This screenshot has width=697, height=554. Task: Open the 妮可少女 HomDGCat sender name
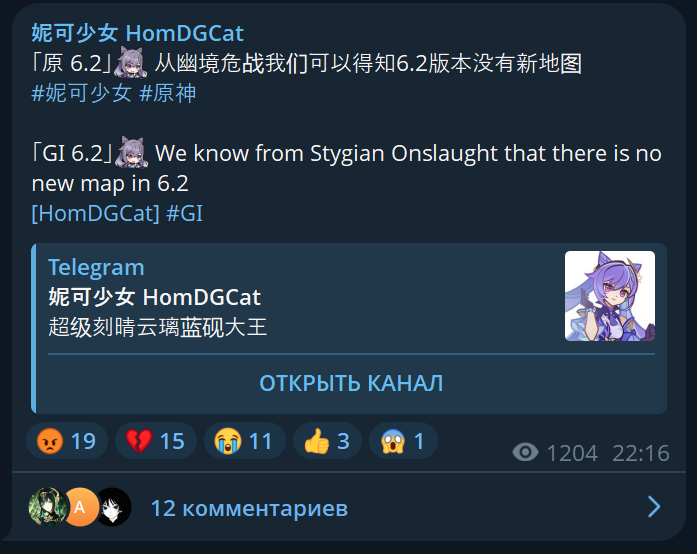click(137, 33)
